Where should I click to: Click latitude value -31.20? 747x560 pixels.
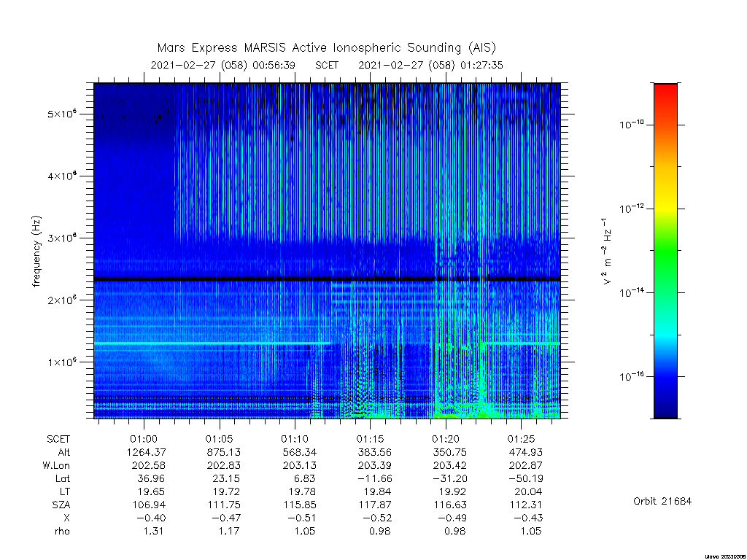pyautogui.click(x=449, y=478)
